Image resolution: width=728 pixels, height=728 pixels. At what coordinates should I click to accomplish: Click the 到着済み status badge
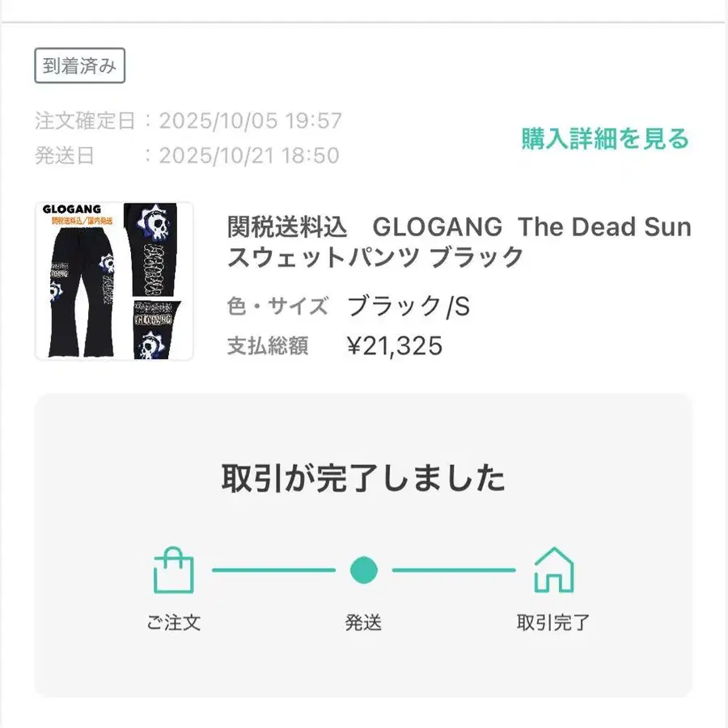coord(79,66)
